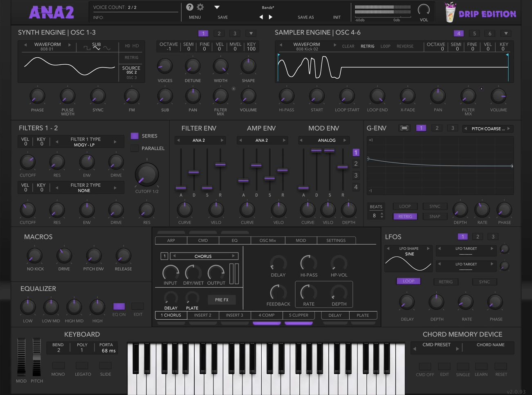Screen dimensions: 532x395
Task: Open the preset dropdown triangle beside the gear
Action: [217, 7]
